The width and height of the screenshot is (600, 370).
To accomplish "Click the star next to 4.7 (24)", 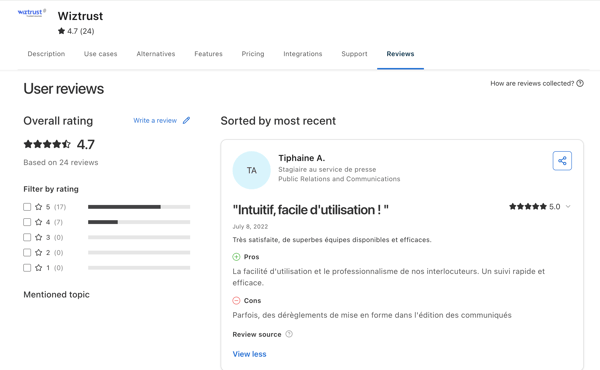I will click(x=61, y=31).
